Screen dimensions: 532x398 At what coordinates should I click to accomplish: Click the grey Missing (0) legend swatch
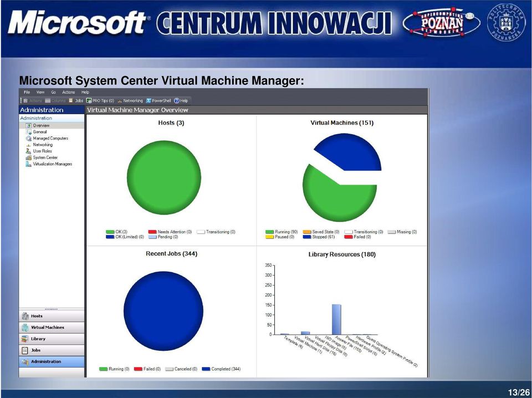(x=392, y=232)
